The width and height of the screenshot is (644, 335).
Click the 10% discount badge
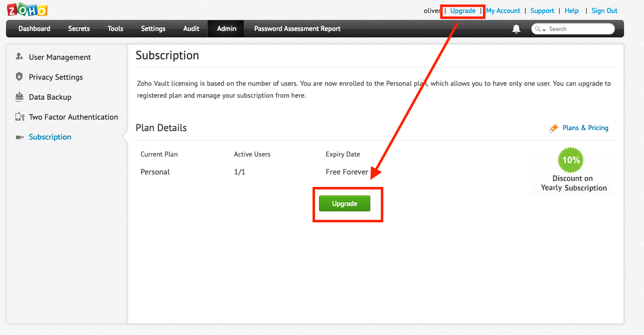pos(571,160)
